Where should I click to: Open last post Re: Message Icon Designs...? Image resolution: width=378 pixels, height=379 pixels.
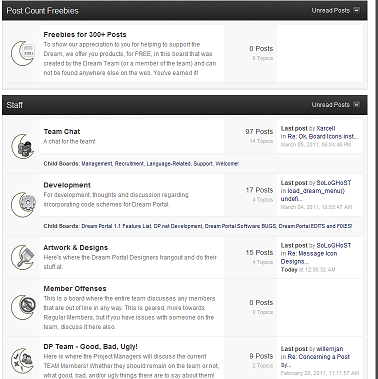[x=309, y=257]
